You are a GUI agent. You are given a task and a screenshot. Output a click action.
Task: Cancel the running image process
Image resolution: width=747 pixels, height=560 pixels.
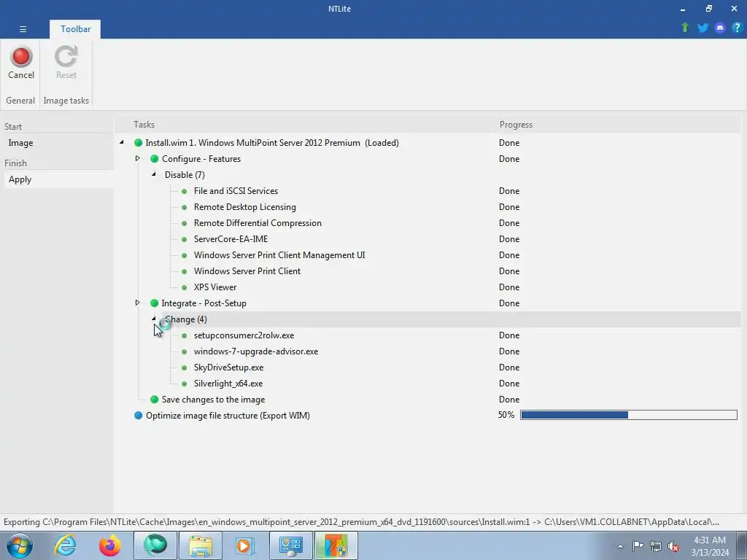[x=21, y=63]
